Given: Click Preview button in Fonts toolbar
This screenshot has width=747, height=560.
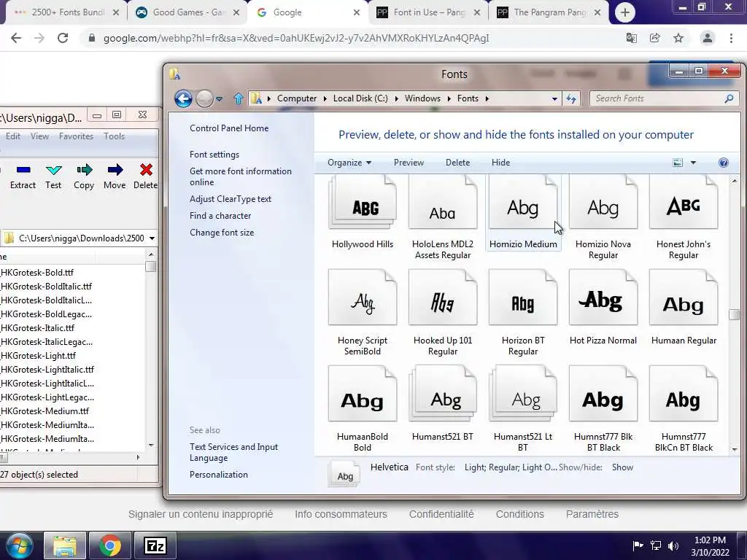Looking at the screenshot, I should point(409,163).
